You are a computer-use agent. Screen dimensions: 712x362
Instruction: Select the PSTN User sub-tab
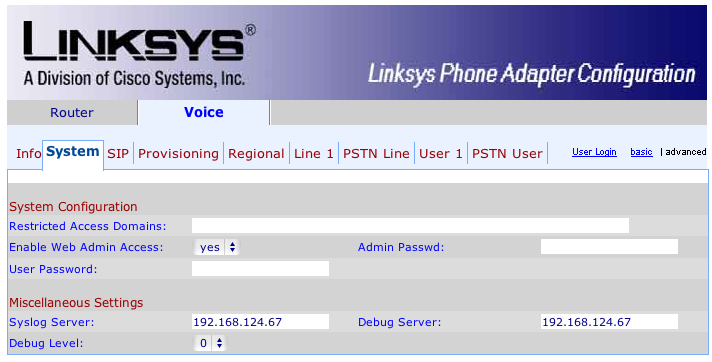(x=507, y=154)
